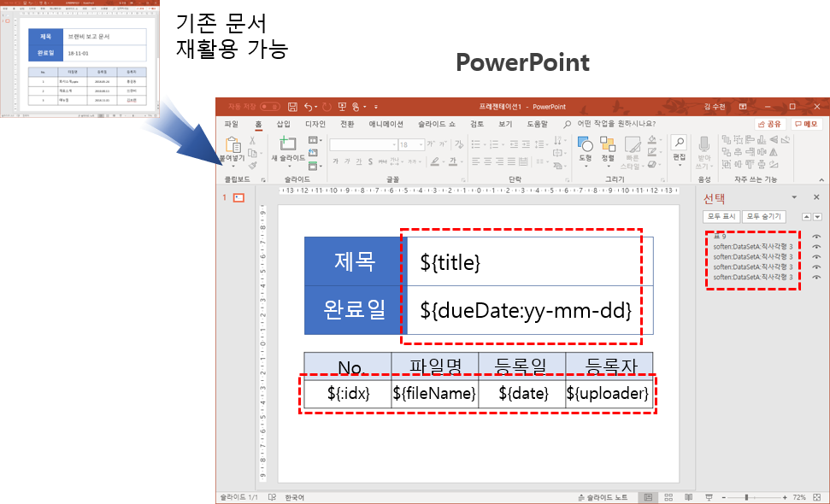Switch to the Slide Show (슬라이드 쇼) tab
The image size is (830, 504).
(436, 124)
